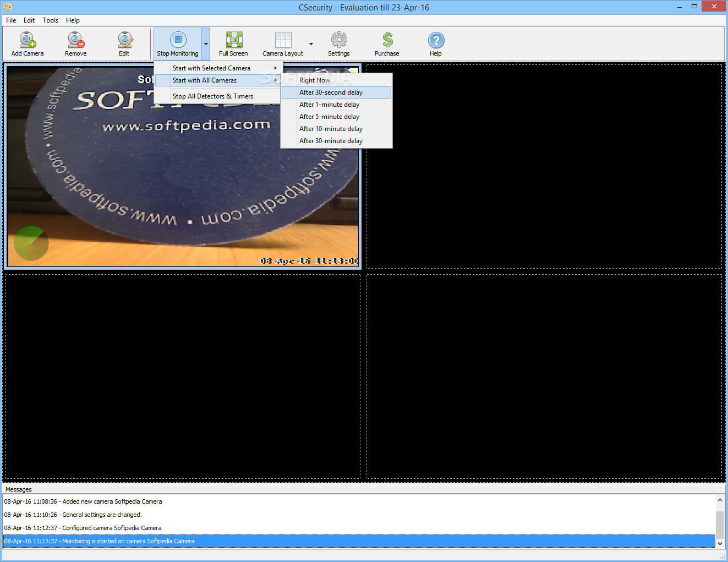This screenshot has width=728, height=562.
Task: Maximize the CSecurity window
Action: tap(694, 7)
